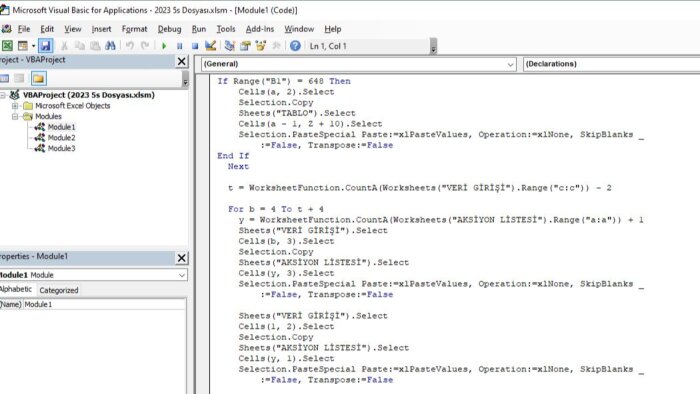
Task: Expand Microsoft Excel Objects folder
Action: pos(15,106)
